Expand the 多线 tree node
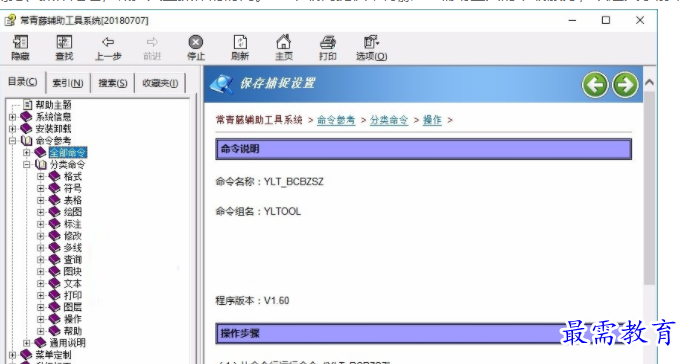The height and width of the screenshot is (364, 684). pos(41,248)
